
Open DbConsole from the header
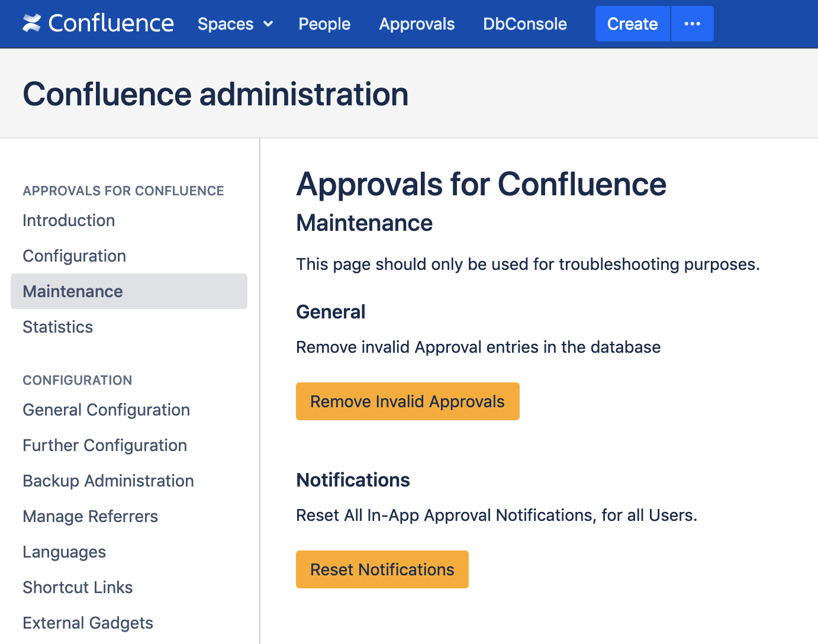point(524,24)
